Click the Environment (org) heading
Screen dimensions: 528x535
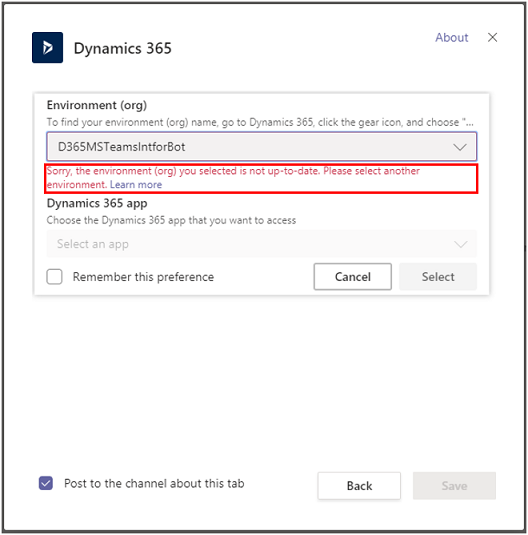97,105
